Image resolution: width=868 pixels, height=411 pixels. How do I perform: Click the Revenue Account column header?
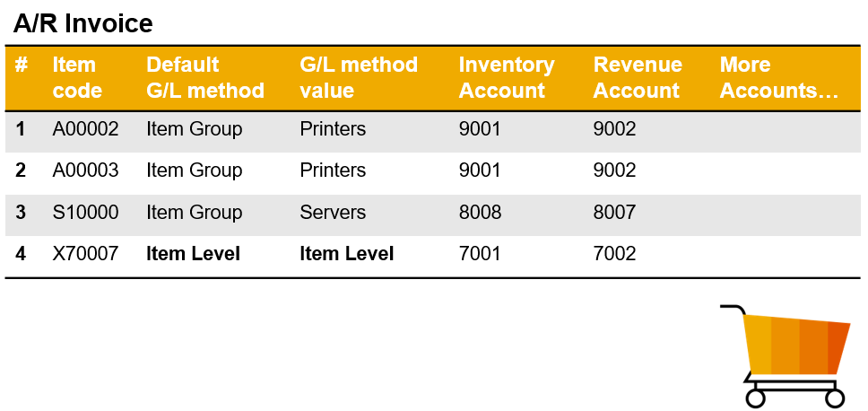638,77
